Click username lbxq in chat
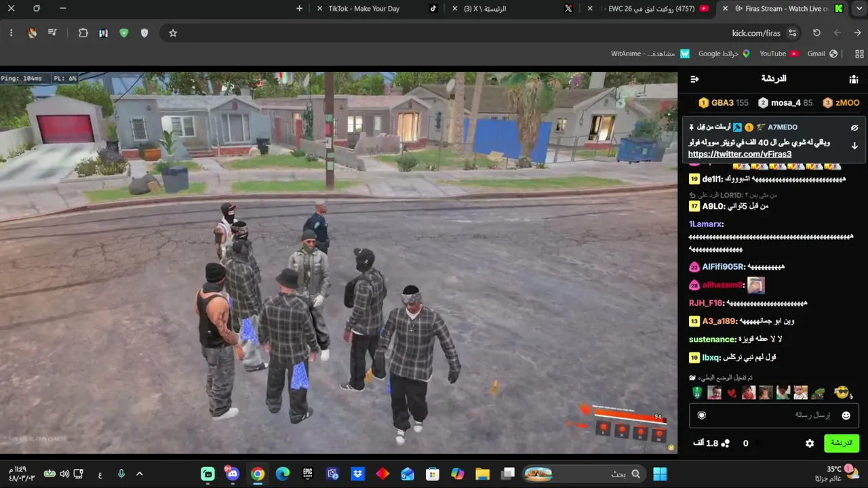The image size is (868, 488). pyautogui.click(x=711, y=357)
